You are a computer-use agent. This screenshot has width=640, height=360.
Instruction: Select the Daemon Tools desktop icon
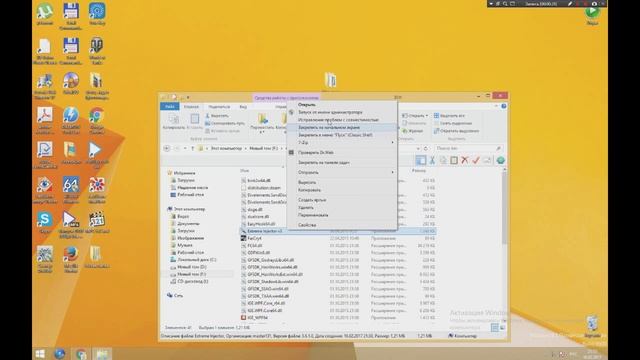click(71, 120)
